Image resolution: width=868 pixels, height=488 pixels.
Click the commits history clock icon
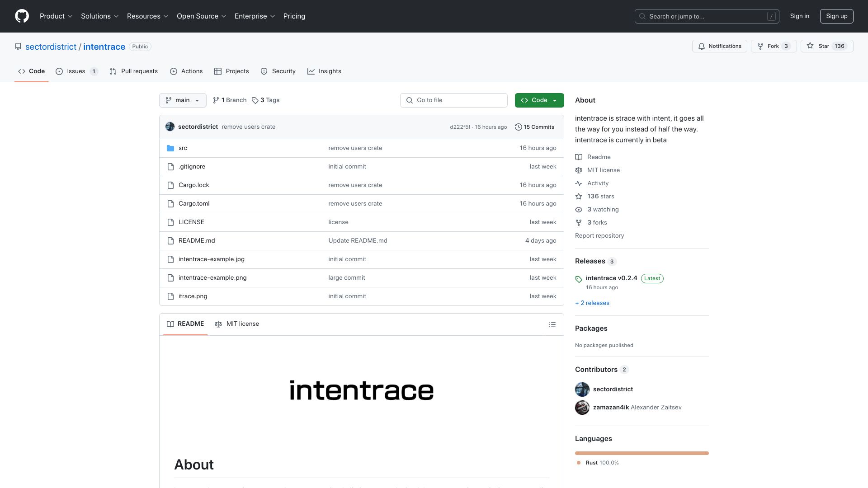[x=519, y=127]
